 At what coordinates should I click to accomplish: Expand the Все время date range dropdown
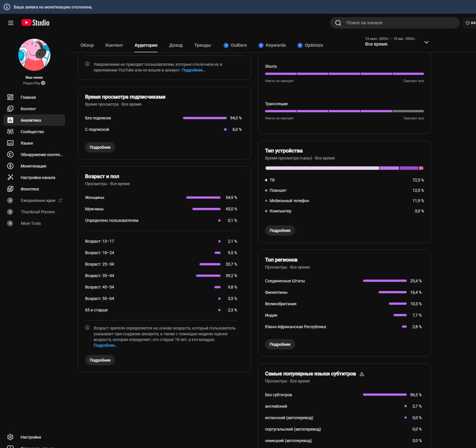coord(427,42)
